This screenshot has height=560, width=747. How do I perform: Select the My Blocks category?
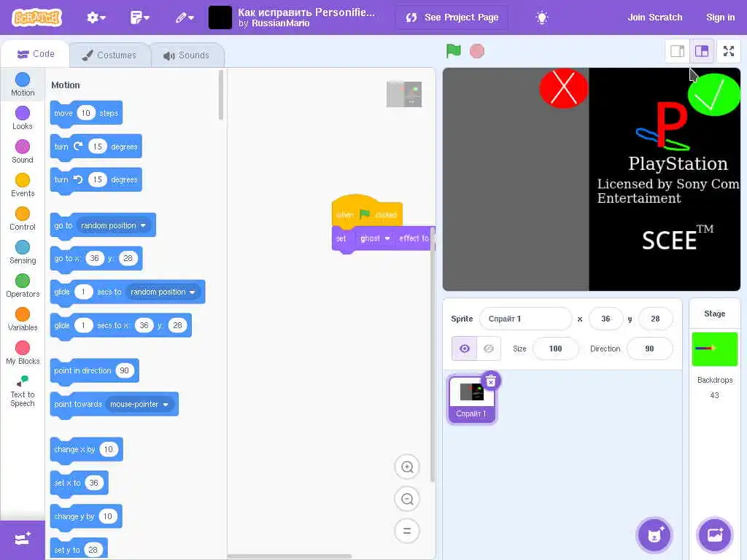coord(23,353)
